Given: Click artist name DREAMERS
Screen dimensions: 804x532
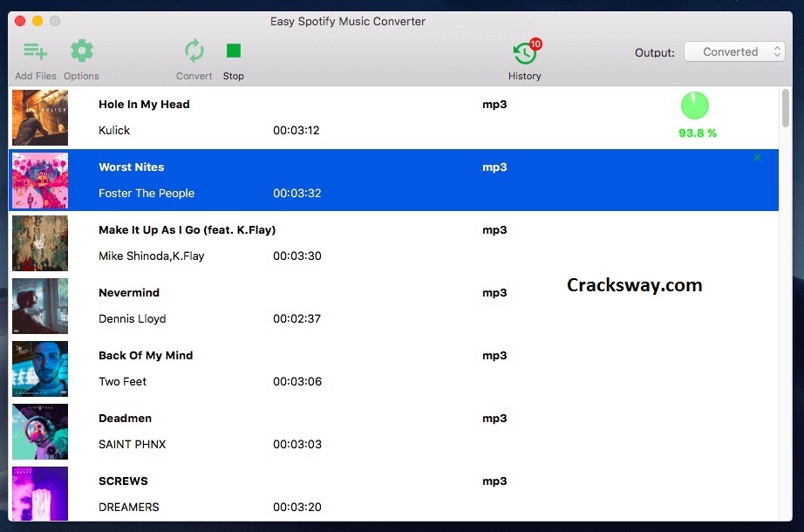Looking at the screenshot, I should point(129,507).
